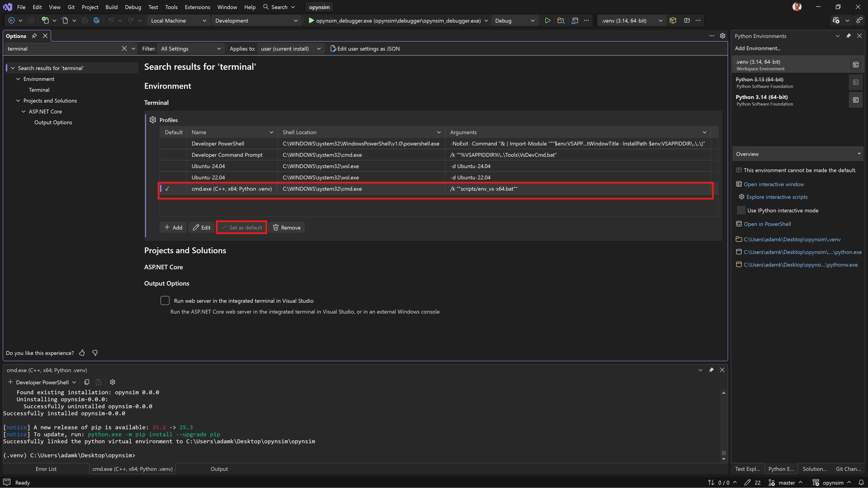Open the Debug configuration dropdown
The height and width of the screenshot is (488, 868).
(514, 21)
